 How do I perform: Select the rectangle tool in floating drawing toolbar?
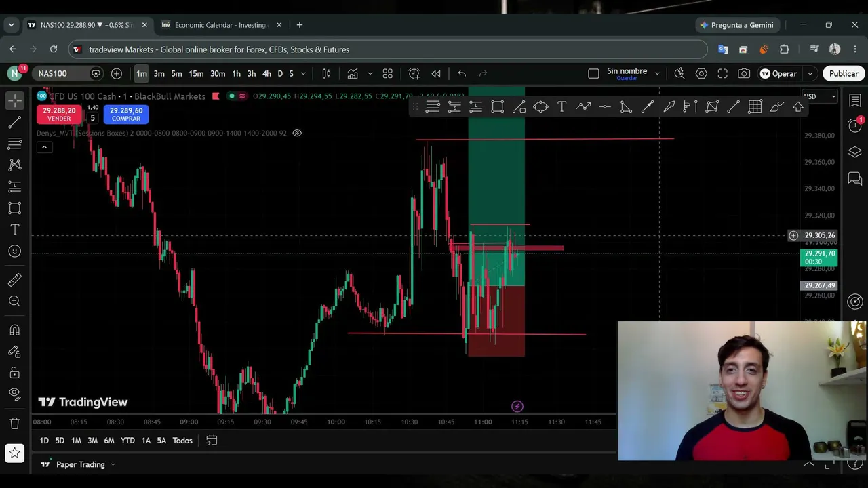click(497, 106)
